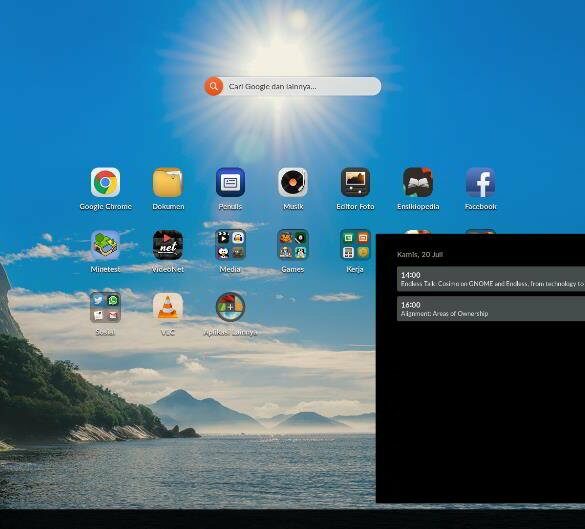Open the Media app folder
This screenshot has height=529, width=585.
click(230, 245)
